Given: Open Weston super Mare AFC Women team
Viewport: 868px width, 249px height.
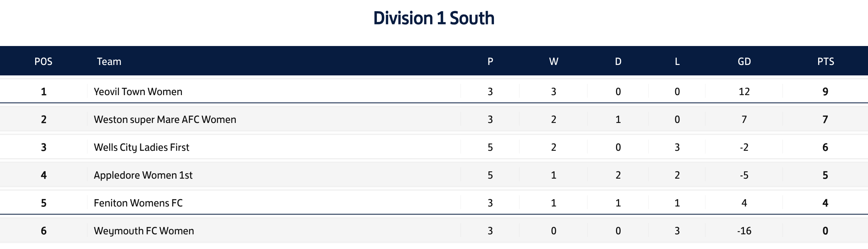Looking at the screenshot, I should pyautogui.click(x=165, y=119).
